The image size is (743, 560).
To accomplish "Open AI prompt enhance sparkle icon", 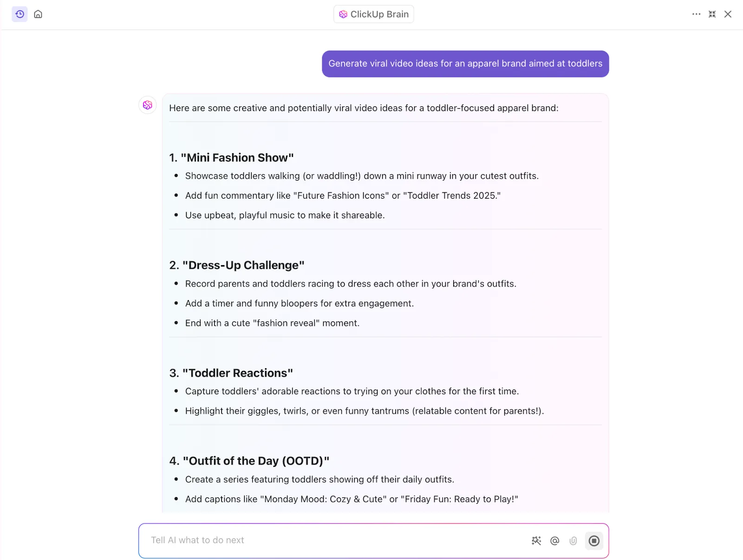I will pyautogui.click(x=536, y=540).
